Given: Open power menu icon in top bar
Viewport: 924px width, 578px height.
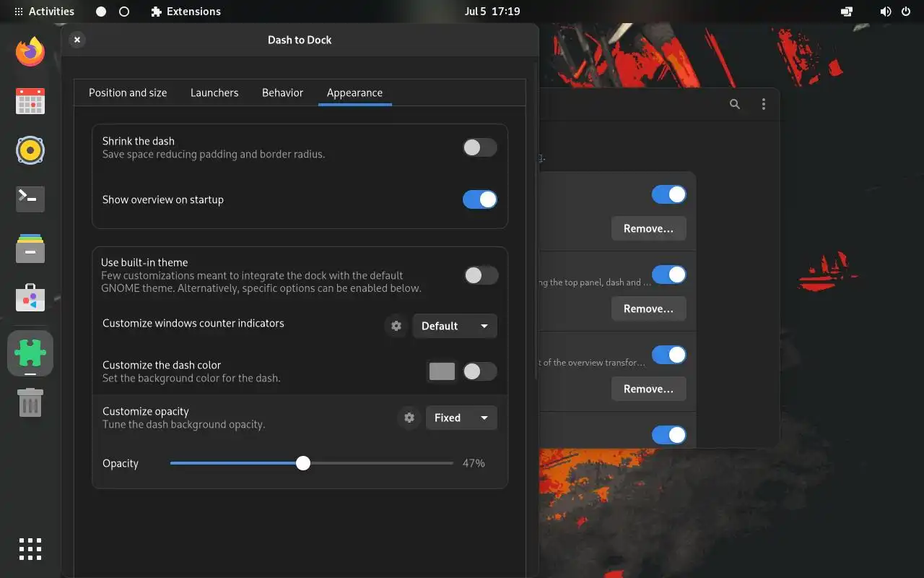Looking at the screenshot, I should point(906,12).
